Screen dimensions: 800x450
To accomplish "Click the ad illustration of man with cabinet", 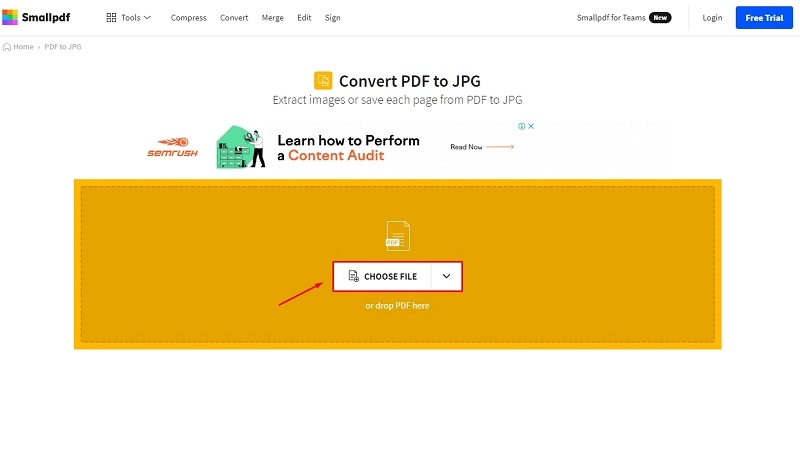I will (241, 147).
